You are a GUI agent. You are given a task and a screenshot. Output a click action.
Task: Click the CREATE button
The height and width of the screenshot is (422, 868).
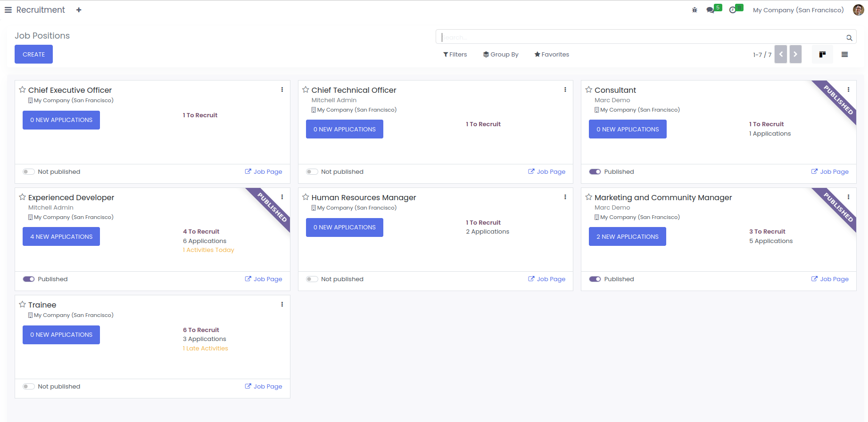click(x=33, y=54)
